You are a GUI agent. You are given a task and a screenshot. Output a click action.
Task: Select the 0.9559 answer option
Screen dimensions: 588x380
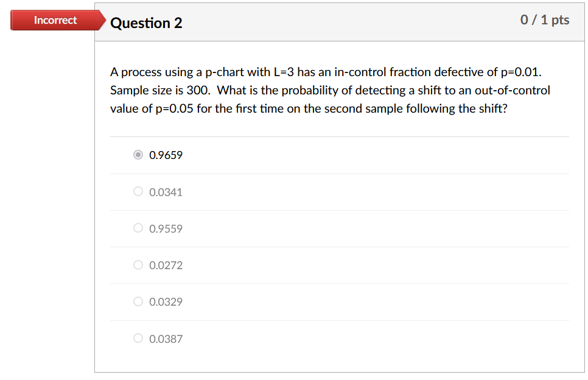(x=138, y=228)
